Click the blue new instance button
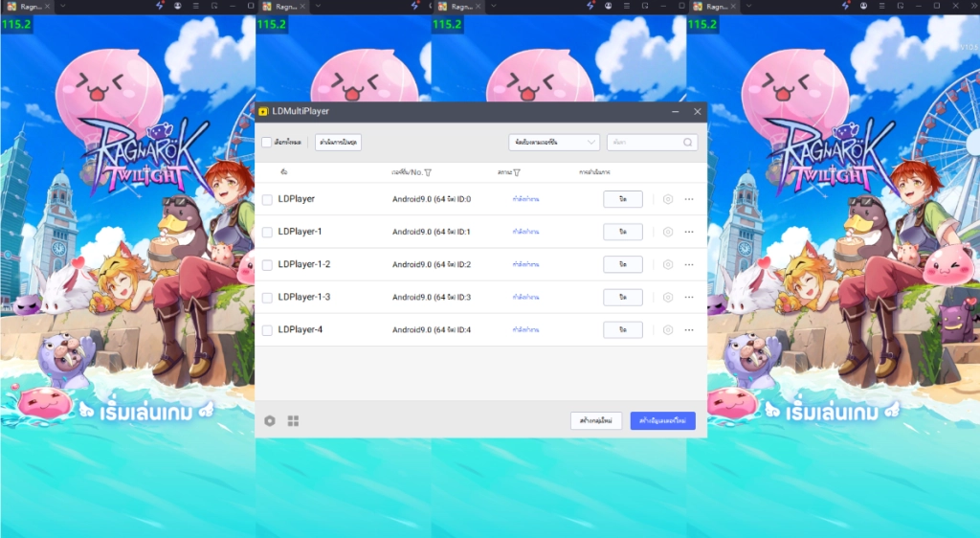This screenshot has width=980, height=538. click(662, 421)
